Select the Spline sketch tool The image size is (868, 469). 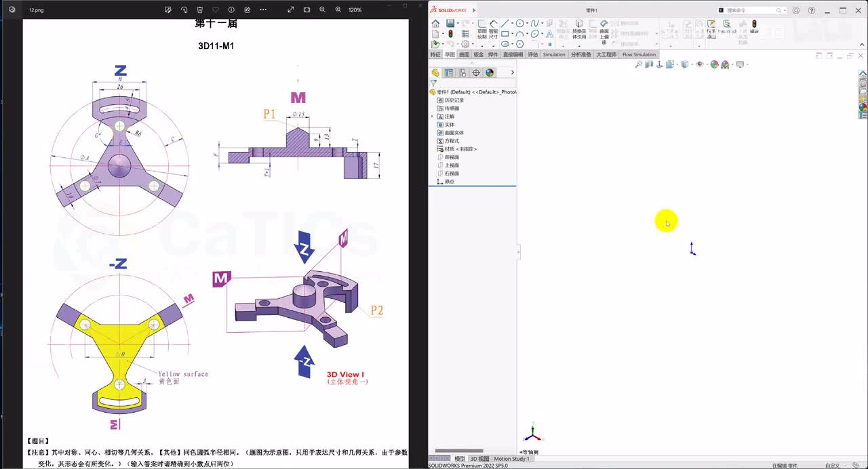pyautogui.click(x=534, y=24)
